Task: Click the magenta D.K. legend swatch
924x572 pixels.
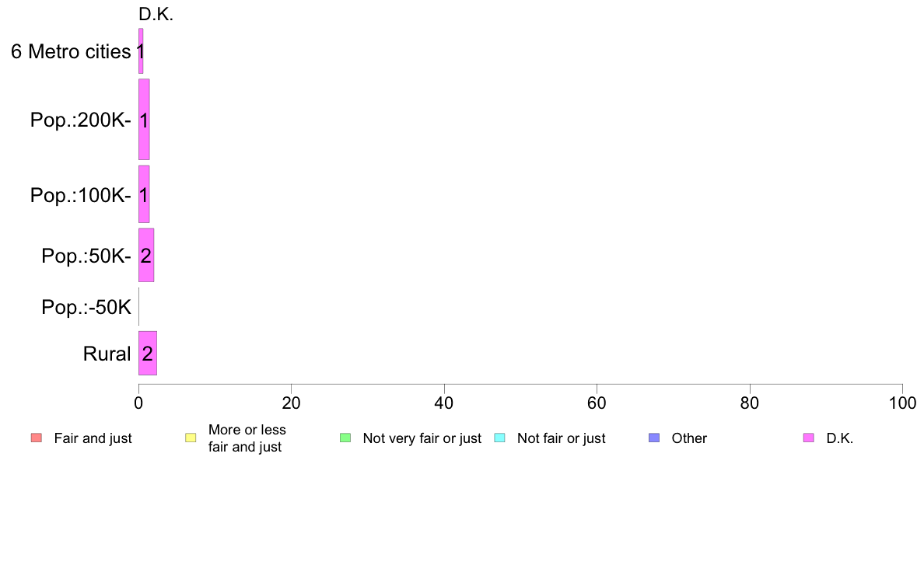Action: click(809, 438)
